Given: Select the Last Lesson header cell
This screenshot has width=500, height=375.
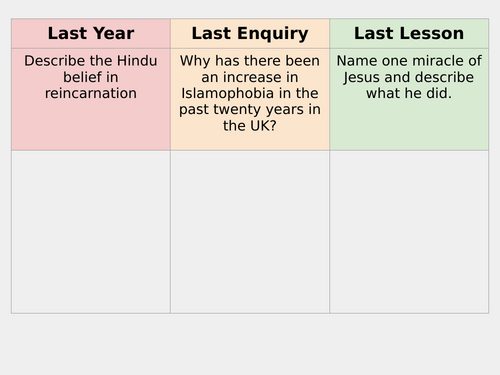Looking at the screenshot, I should [x=409, y=33].
